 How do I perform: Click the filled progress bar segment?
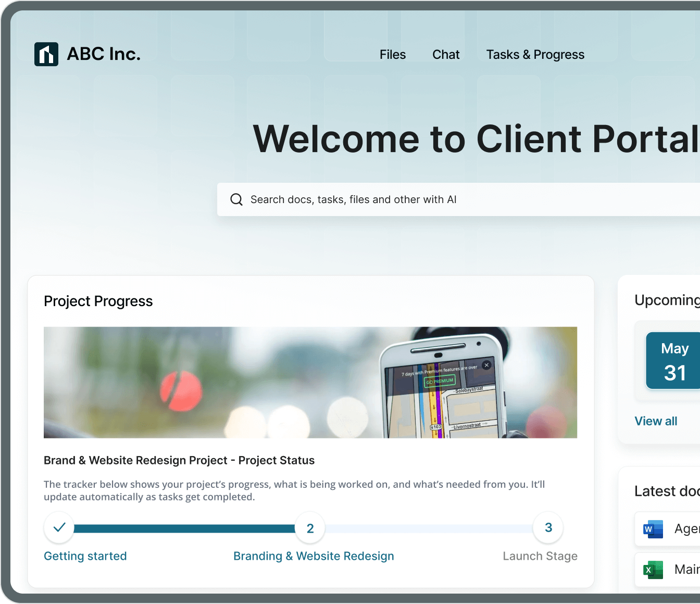pos(184,528)
